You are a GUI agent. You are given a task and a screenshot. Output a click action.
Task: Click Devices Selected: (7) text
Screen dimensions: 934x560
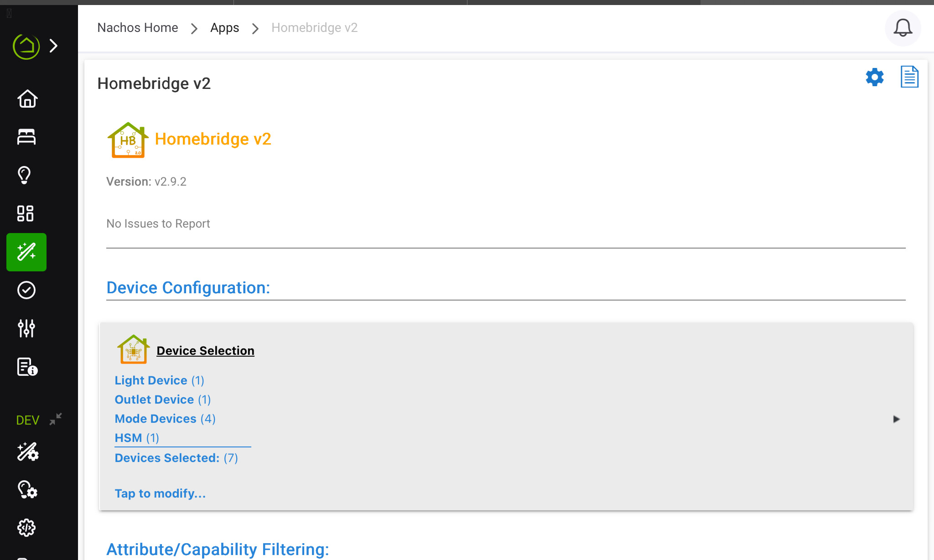pos(176,458)
